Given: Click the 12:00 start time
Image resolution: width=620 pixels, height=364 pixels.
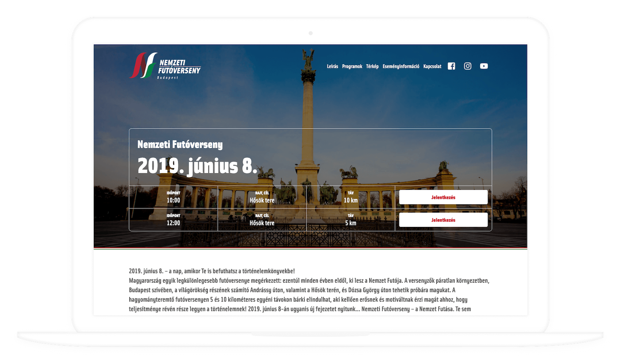Looking at the screenshot, I should [173, 223].
